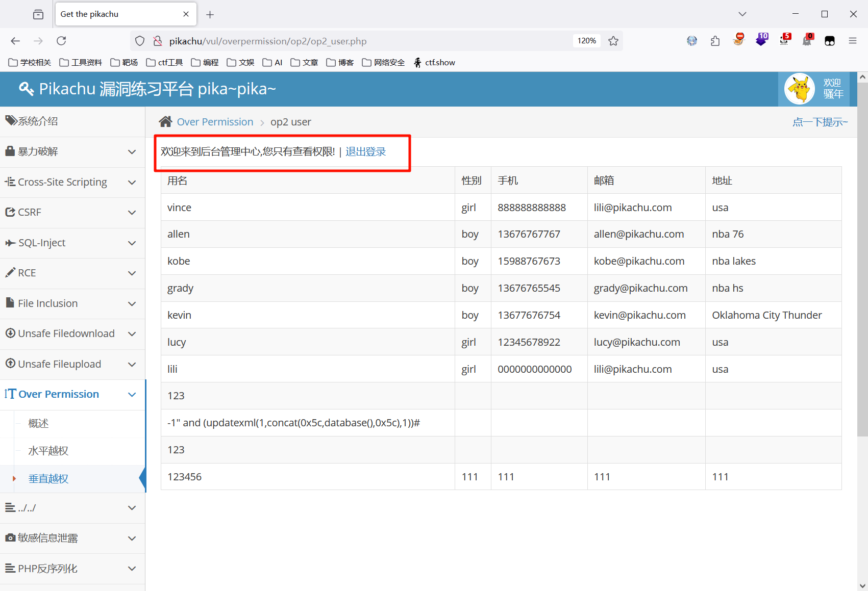Open the 网络安全 bookmark folder
The image size is (868, 591).
point(383,62)
